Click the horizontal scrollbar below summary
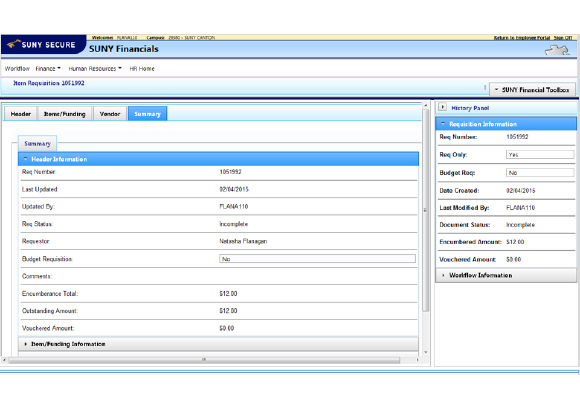Screen dimensions: 580x410 pos(204,360)
